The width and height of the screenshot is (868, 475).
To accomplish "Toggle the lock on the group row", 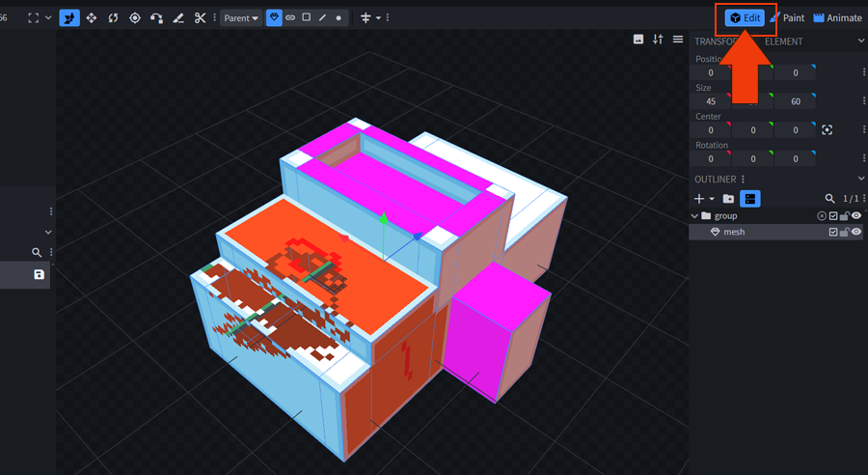I will coord(845,215).
